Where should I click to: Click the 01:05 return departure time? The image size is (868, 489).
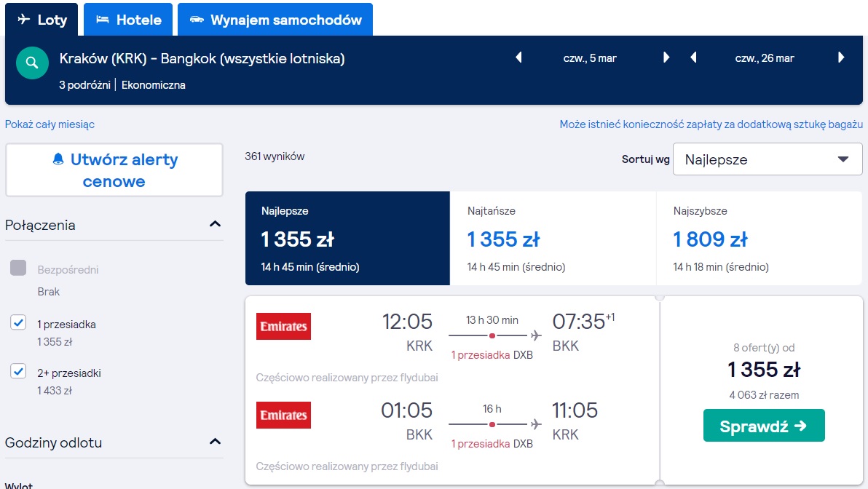[406, 410]
